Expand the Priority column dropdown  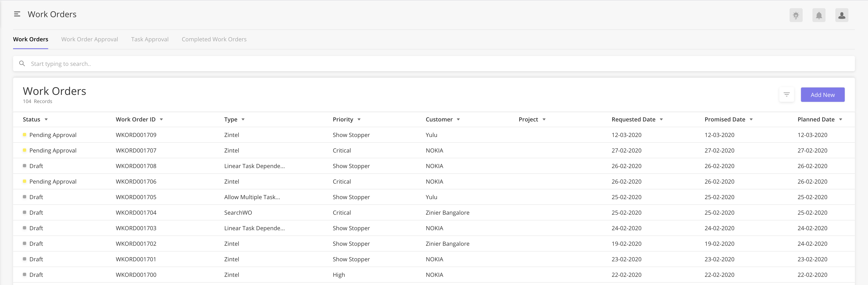coord(359,120)
